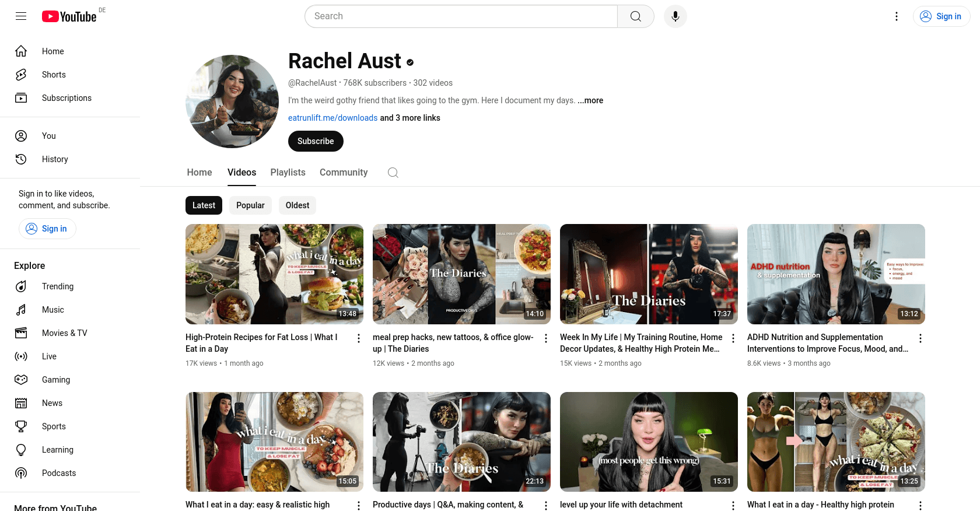Image resolution: width=980 pixels, height=511 pixels.
Task: Open options for ADHD Nutrition video
Action: pos(920,338)
